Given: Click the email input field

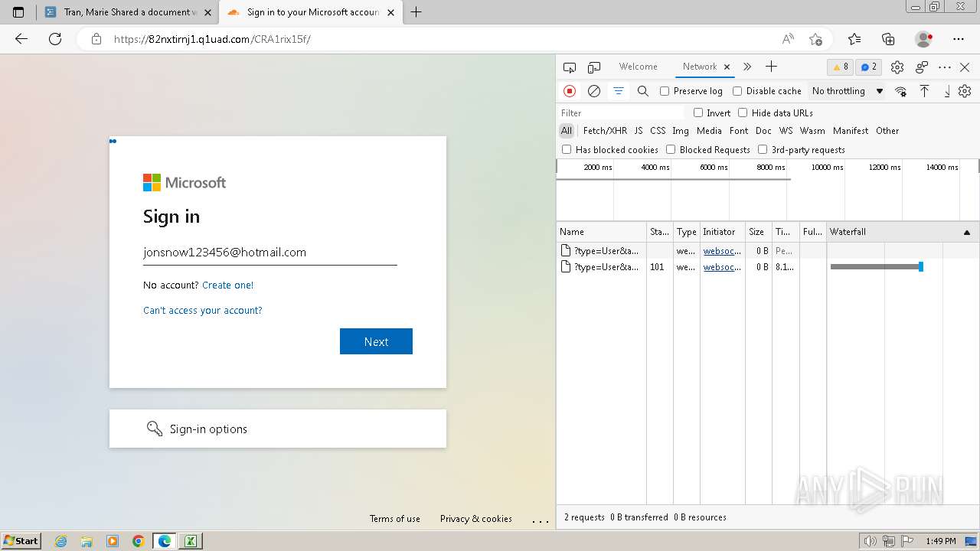Looking at the screenshot, I should coord(270,253).
